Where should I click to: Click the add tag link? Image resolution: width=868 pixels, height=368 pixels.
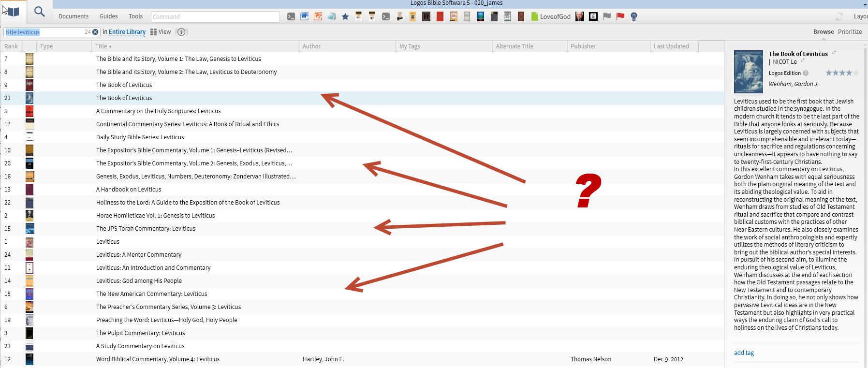click(x=744, y=353)
